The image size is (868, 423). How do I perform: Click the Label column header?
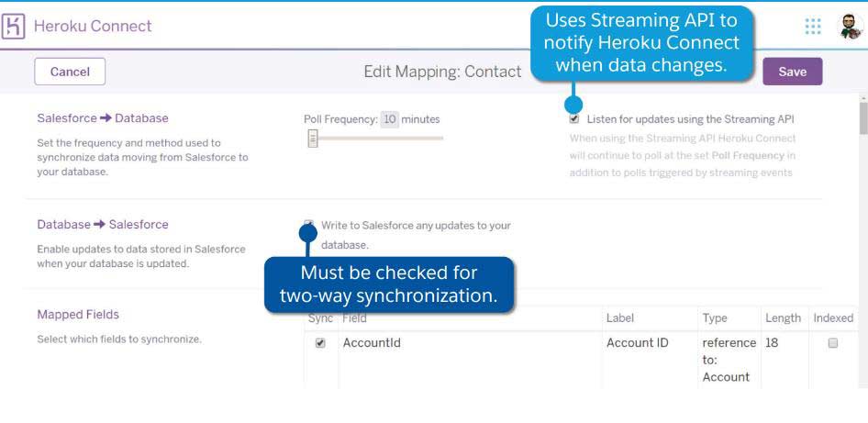click(620, 318)
